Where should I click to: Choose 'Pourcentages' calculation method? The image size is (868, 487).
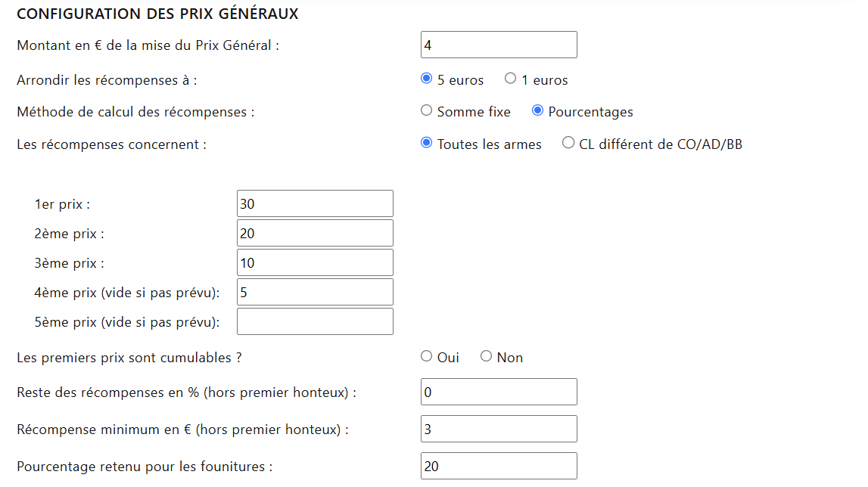tap(538, 110)
